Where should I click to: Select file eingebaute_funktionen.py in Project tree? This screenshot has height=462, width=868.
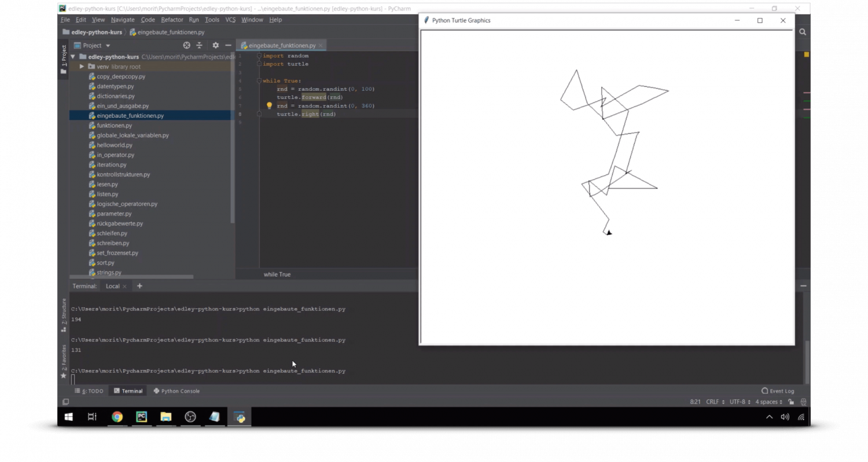click(x=130, y=115)
